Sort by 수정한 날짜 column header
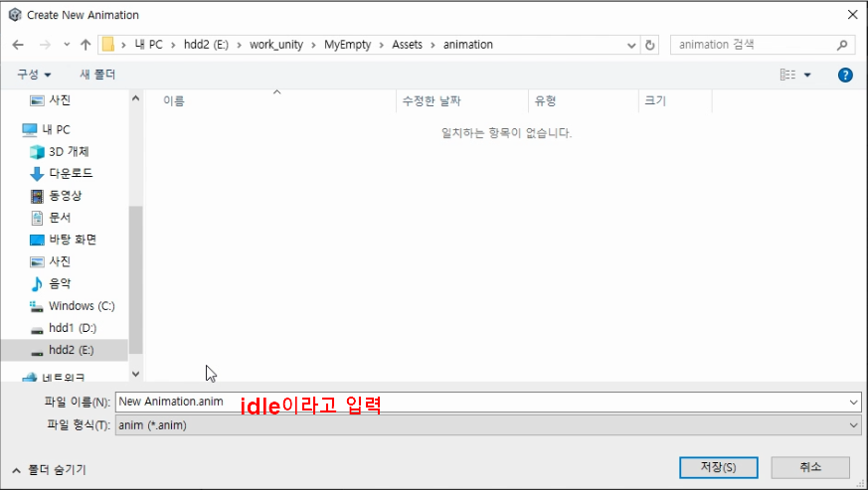The height and width of the screenshot is (490, 868). (431, 101)
